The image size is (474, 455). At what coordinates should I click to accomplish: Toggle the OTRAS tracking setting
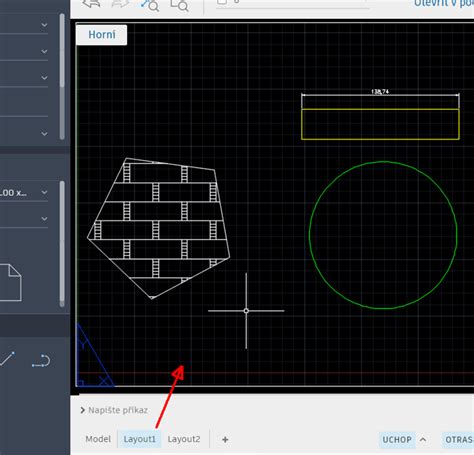pyautogui.click(x=459, y=440)
